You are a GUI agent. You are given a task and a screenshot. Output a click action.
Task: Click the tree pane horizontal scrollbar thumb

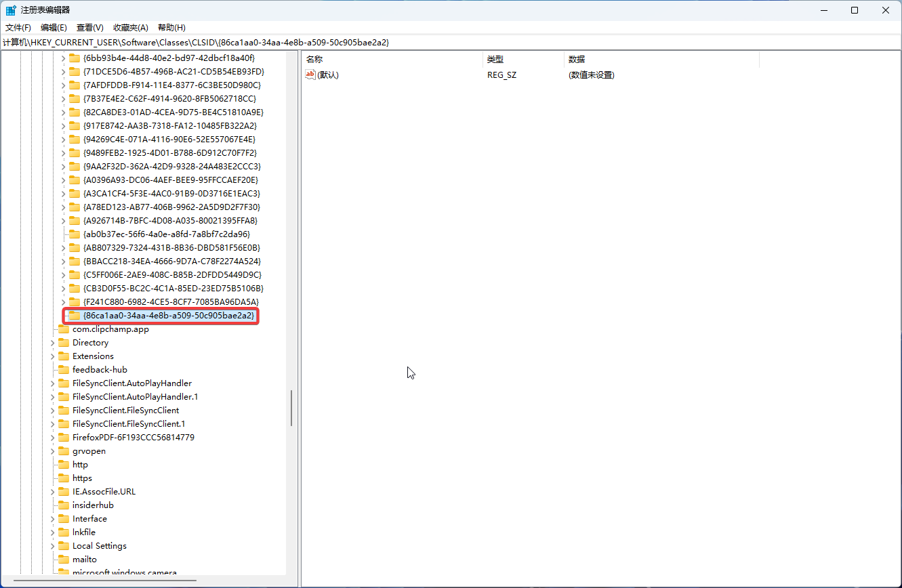tap(105, 581)
